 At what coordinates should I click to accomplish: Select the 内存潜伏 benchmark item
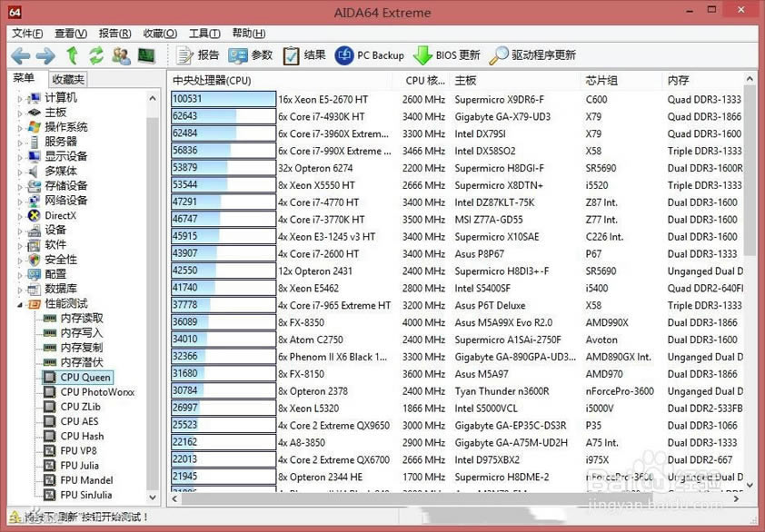click(x=82, y=362)
